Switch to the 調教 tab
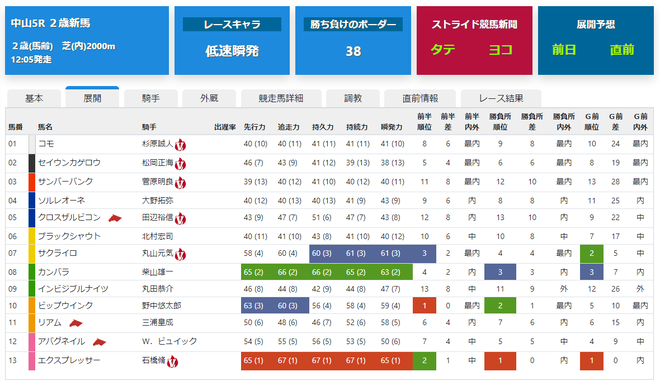Viewport: 660px width, 386px height. (x=353, y=98)
